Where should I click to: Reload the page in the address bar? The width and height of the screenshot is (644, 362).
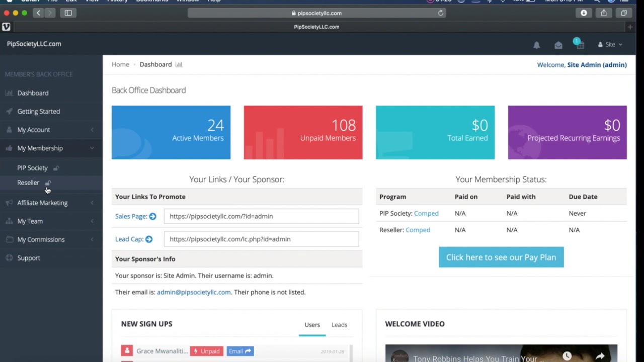pyautogui.click(x=441, y=13)
